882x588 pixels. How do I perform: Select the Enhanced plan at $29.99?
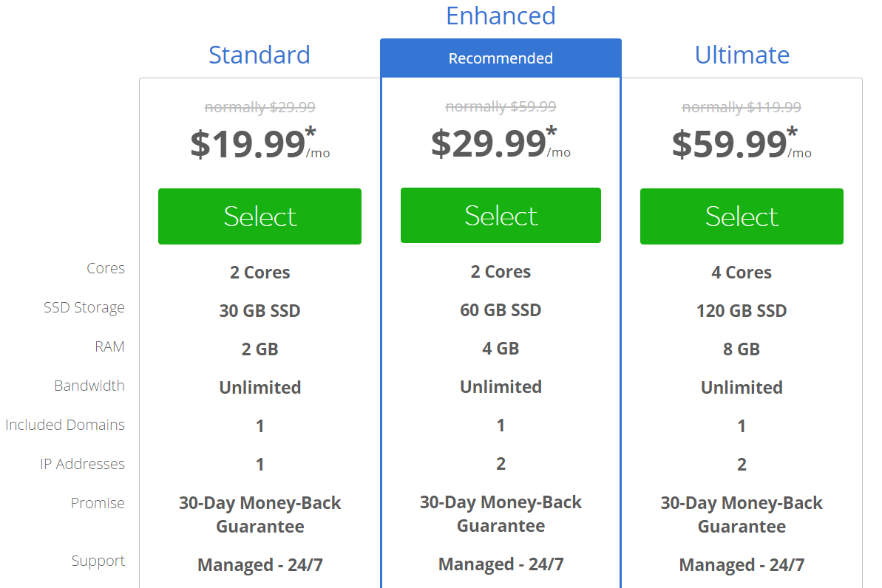click(x=501, y=215)
